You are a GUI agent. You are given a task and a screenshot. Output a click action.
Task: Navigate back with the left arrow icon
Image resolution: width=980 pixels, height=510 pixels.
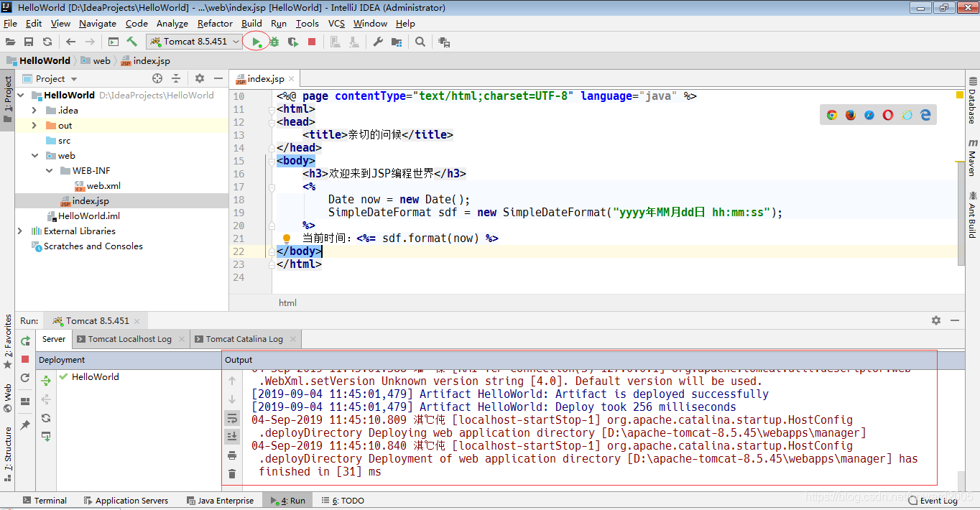tap(70, 42)
